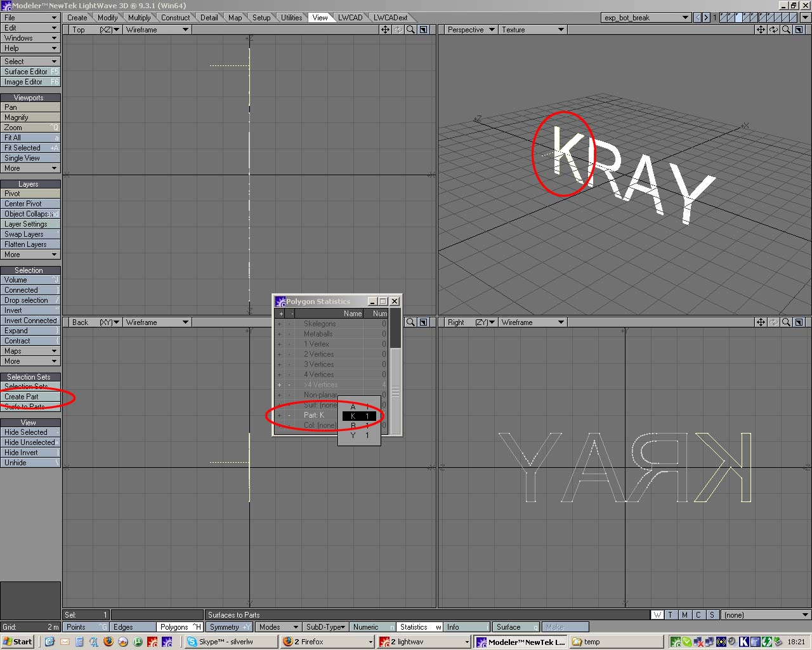Open the SubD-Type dropdown
812x650 pixels.
(325, 627)
